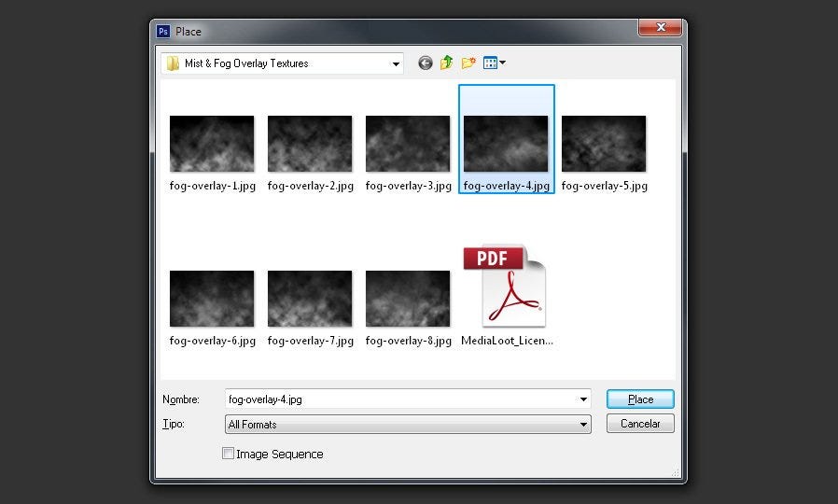The width and height of the screenshot is (838, 504).
Task: Click the Place button
Action: coord(640,399)
